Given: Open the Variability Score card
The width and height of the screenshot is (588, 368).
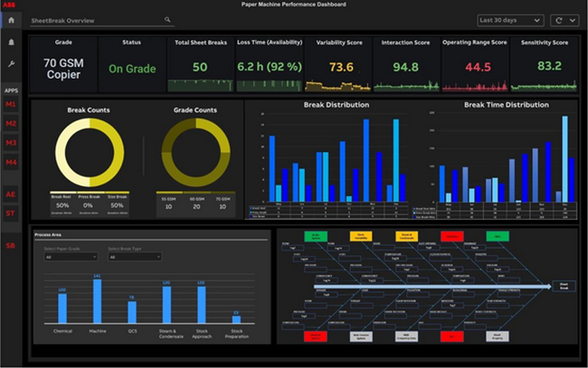Looking at the screenshot, I should pyautogui.click(x=338, y=64).
